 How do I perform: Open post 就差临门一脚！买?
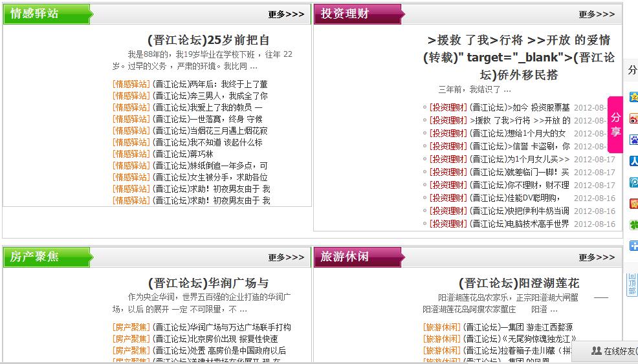[519, 173]
